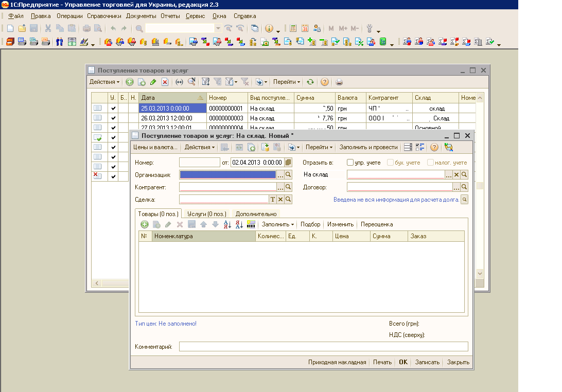This screenshot has width=562, height=392.
Task: Click magnifier beside the debt info message
Action: tap(465, 200)
